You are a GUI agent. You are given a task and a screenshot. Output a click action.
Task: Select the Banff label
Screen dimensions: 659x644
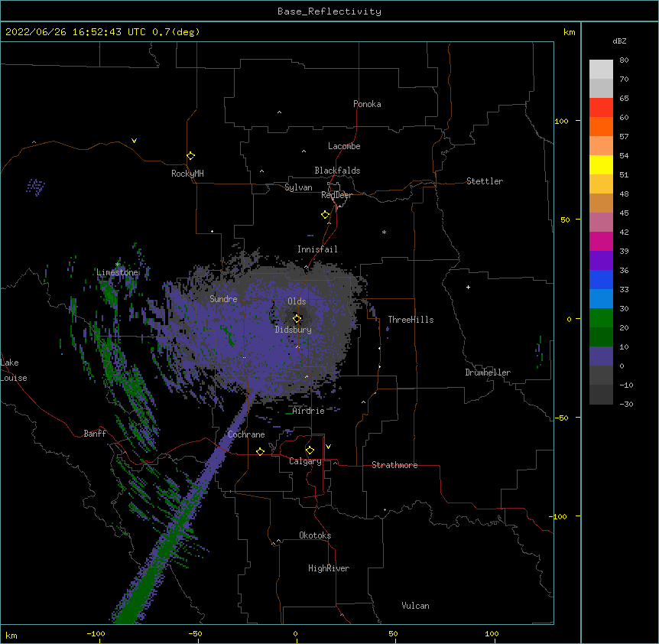point(95,434)
